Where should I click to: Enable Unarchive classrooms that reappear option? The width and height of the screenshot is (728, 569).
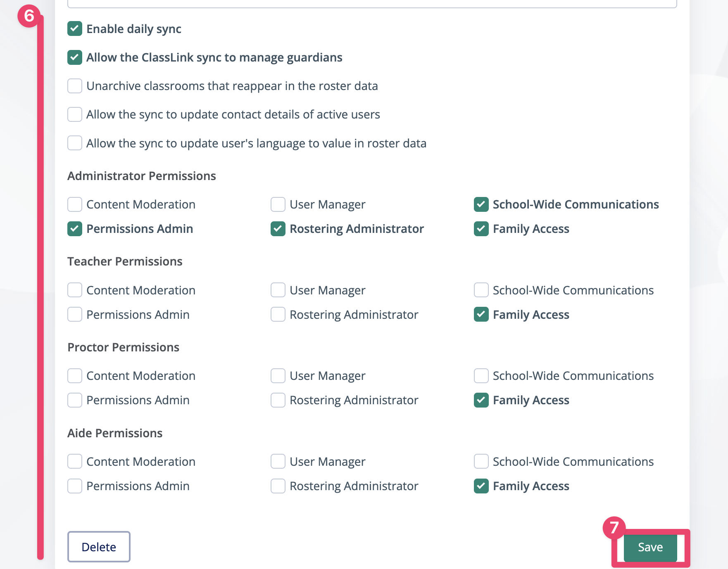[75, 86]
